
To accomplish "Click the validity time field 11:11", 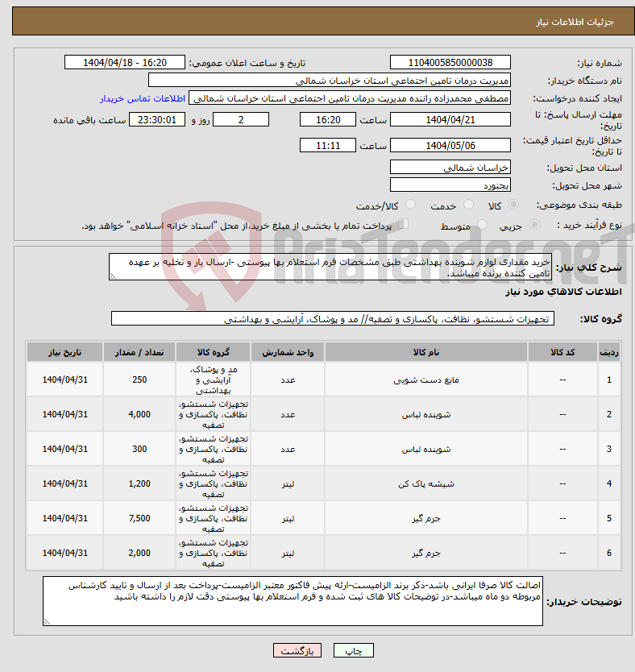I will [328, 146].
